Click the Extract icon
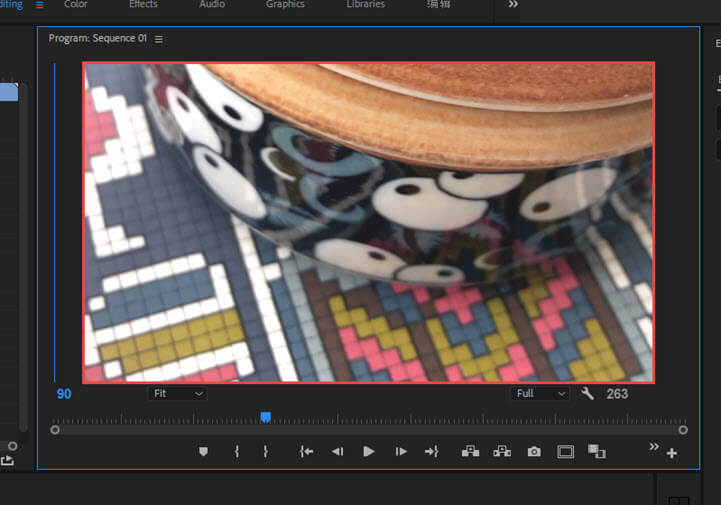721x505 pixels. (x=502, y=452)
